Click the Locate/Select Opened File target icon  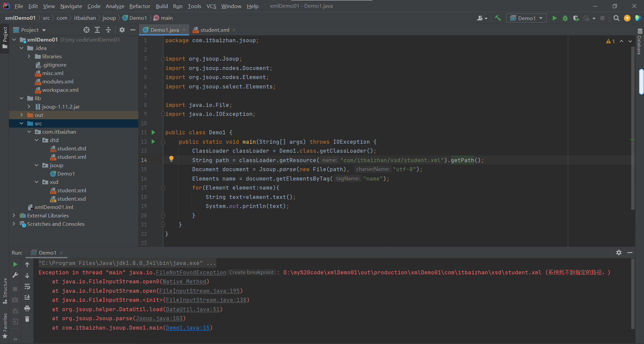pyautogui.click(x=87, y=30)
